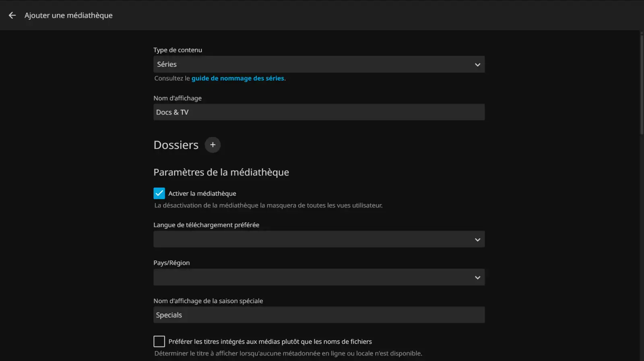Open the guide de nommage des séries link
Viewport: 644px width, 361px height.
(237, 79)
